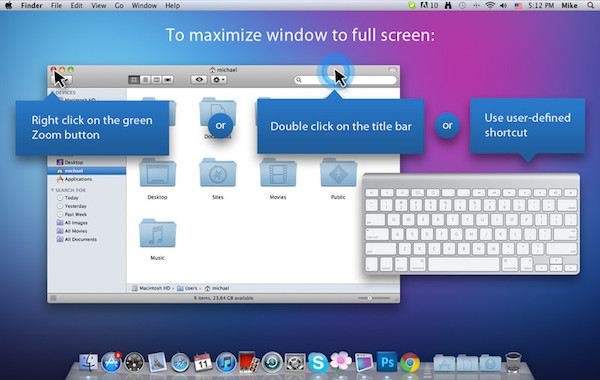Open the Go menu

click(119, 5)
